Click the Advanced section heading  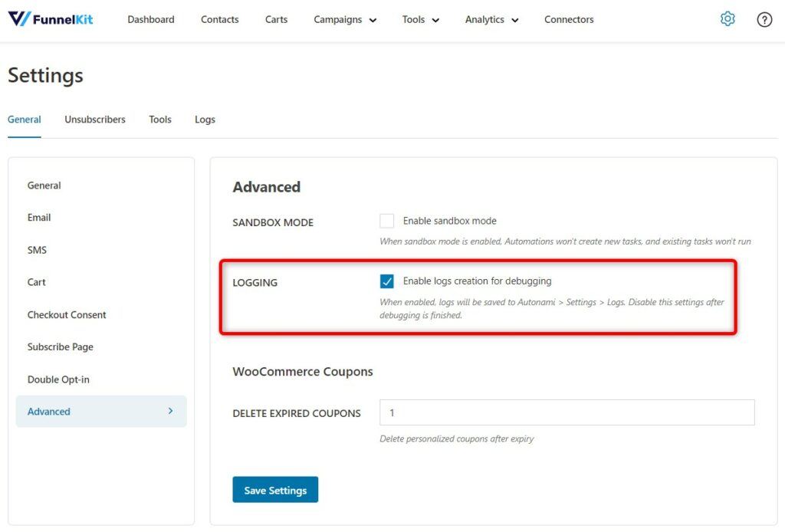tap(266, 187)
